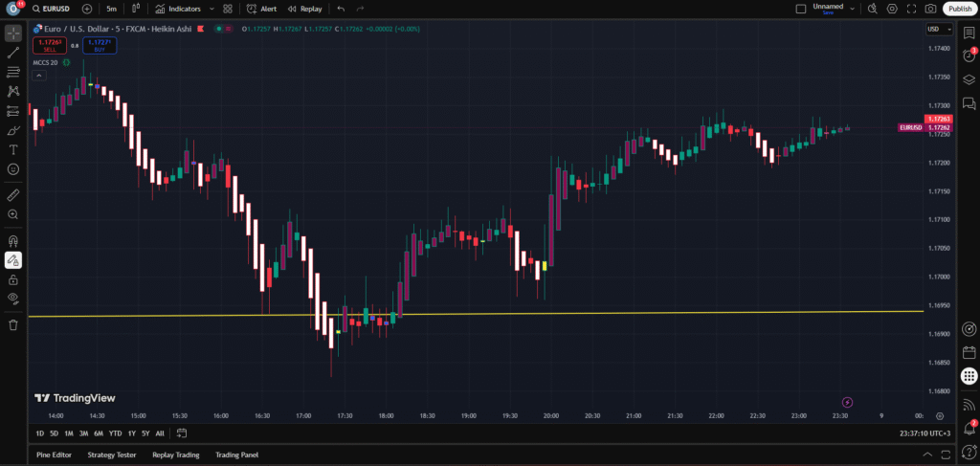Open the Indicators dialog
This screenshot has height=466, width=980.
coord(179,9)
